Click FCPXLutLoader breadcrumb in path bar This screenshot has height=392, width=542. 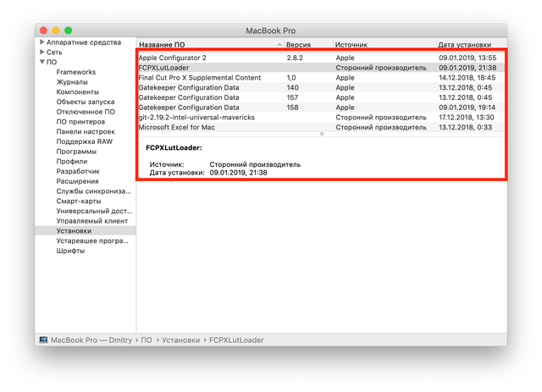[236, 340]
